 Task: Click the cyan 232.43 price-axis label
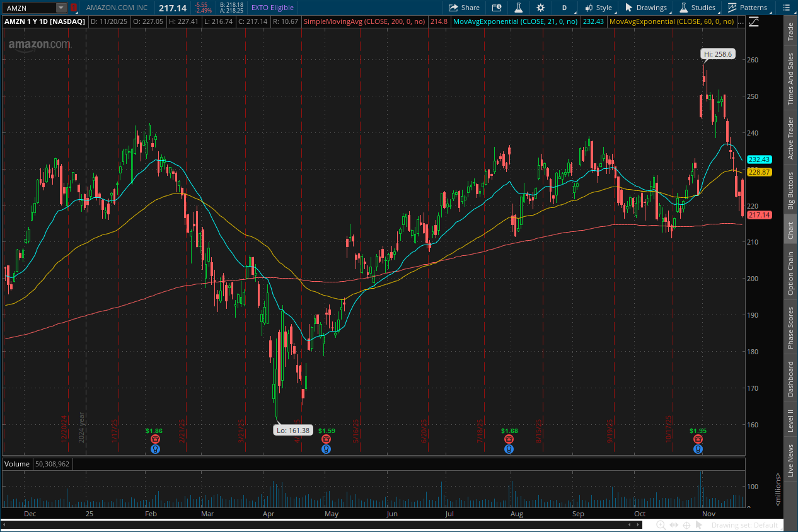(759, 159)
